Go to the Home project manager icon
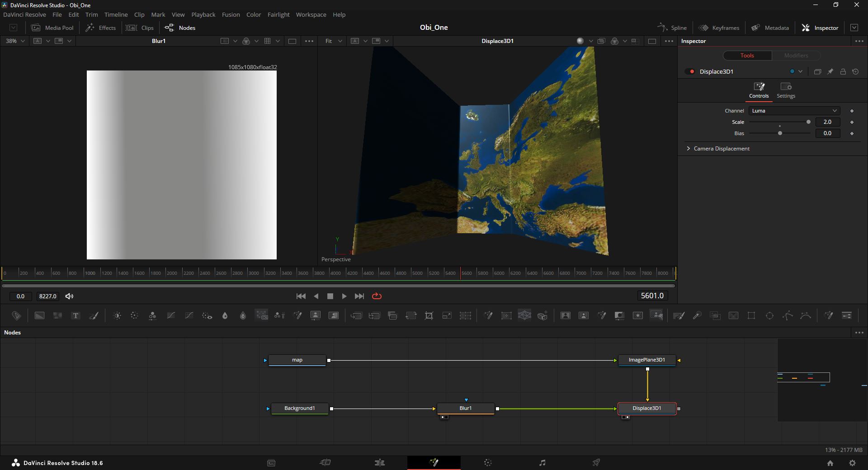Viewport: 868px width, 470px height. tap(830, 463)
